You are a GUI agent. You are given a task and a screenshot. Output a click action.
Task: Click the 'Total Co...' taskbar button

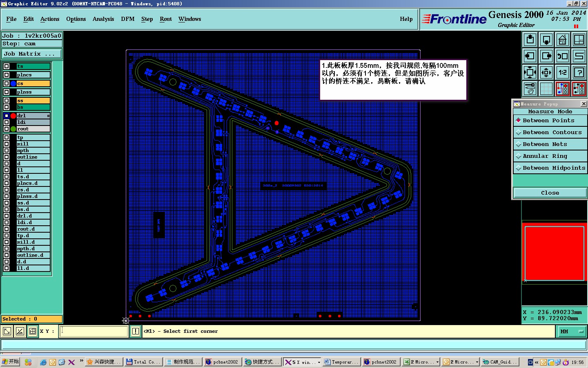coord(143,362)
